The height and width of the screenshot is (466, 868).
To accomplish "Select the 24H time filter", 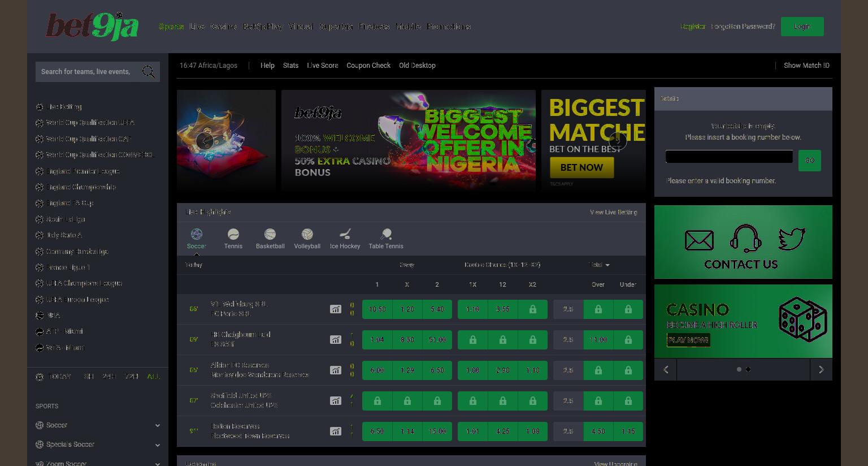I will click(109, 377).
